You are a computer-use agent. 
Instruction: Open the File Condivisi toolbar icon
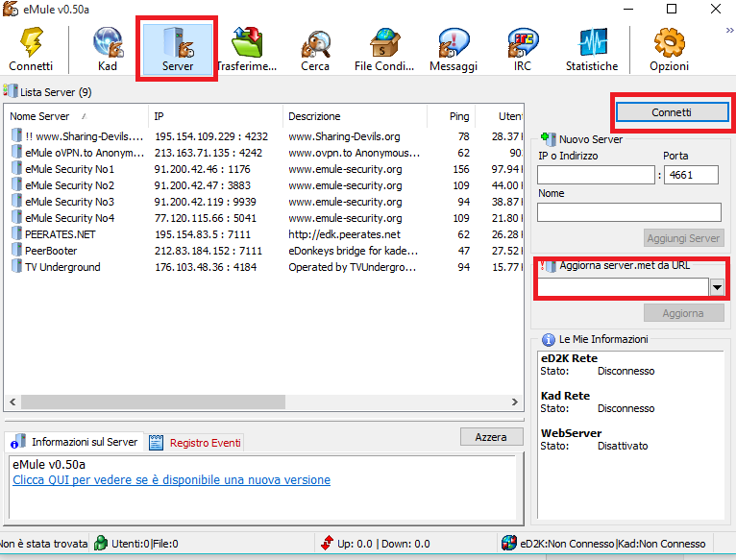pos(384,42)
